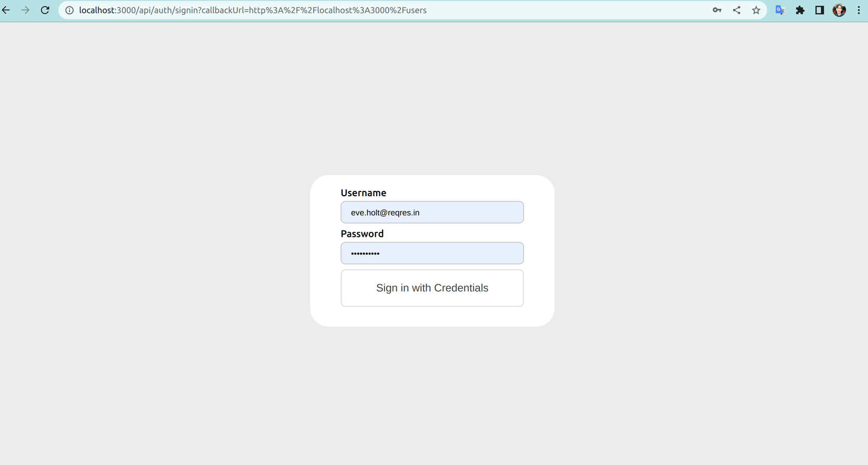Click the Username label

tap(364, 193)
